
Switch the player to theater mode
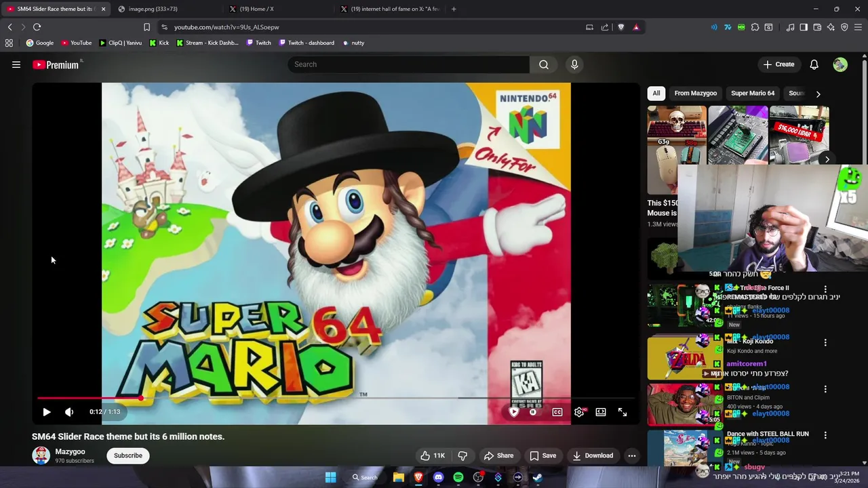pos(601,412)
